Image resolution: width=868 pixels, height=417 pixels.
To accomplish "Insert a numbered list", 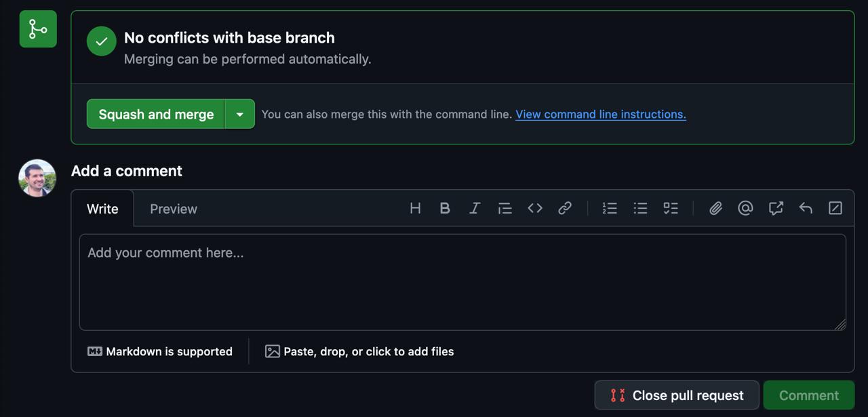I will [610, 208].
